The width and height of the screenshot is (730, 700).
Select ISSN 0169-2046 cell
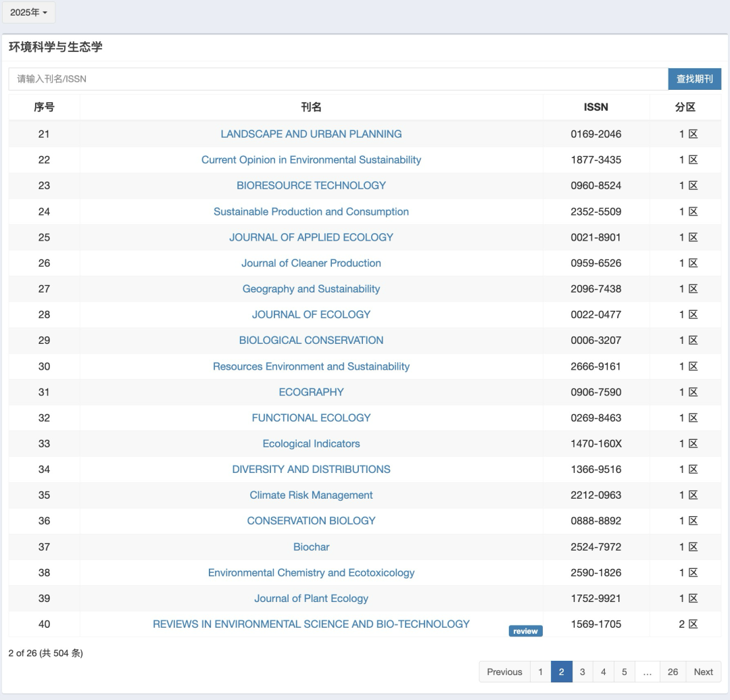tap(596, 134)
